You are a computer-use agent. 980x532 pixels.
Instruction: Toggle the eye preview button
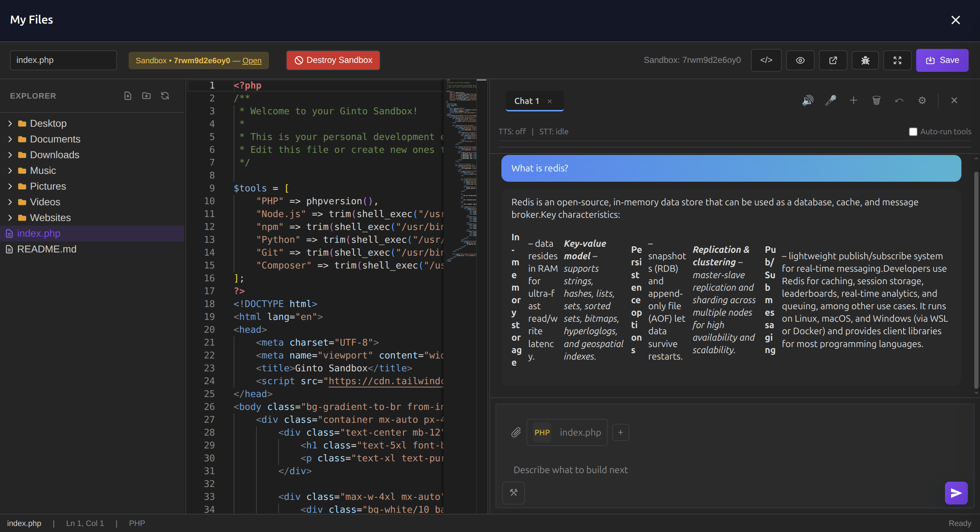tap(800, 60)
